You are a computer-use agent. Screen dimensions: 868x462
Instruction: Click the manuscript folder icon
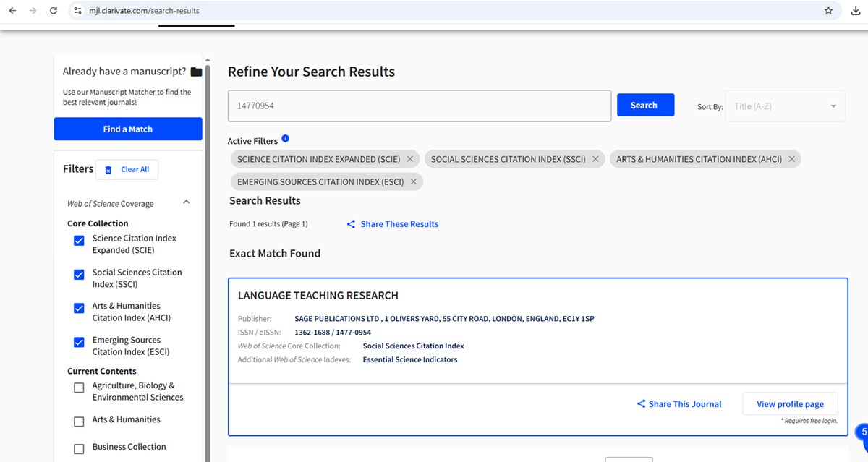196,72
